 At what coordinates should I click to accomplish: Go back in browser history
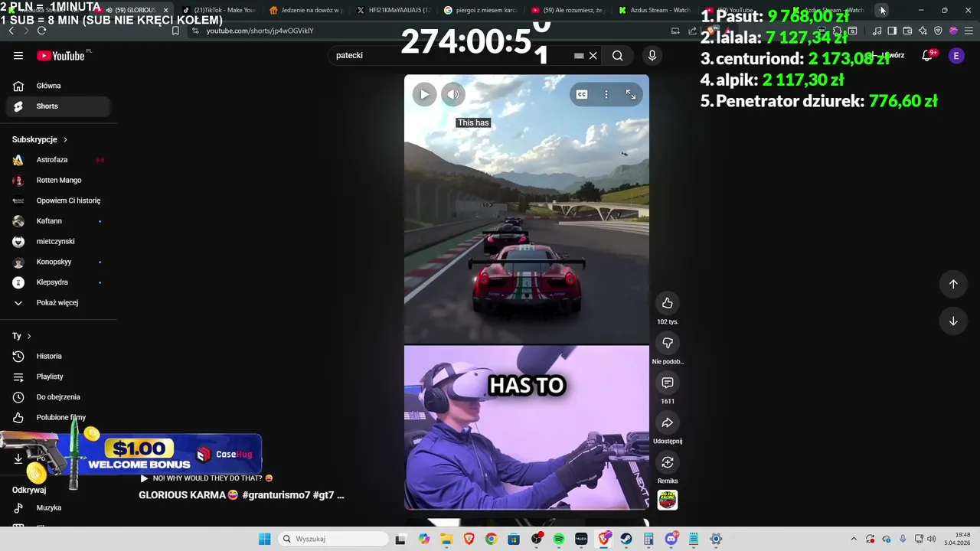tap(11, 31)
